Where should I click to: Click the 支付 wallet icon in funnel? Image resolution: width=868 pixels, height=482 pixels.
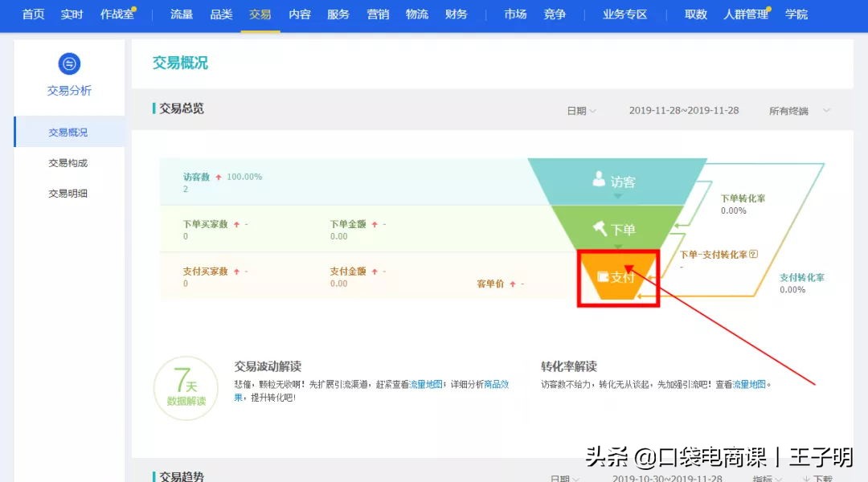pos(603,276)
